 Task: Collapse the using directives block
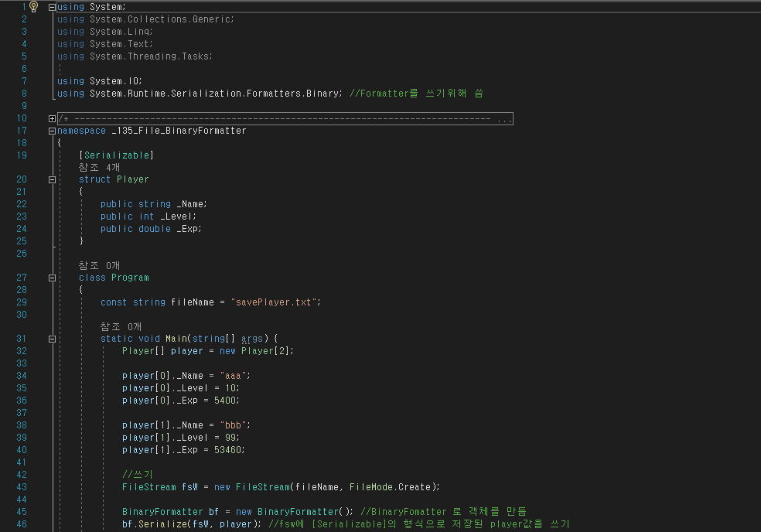point(52,7)
